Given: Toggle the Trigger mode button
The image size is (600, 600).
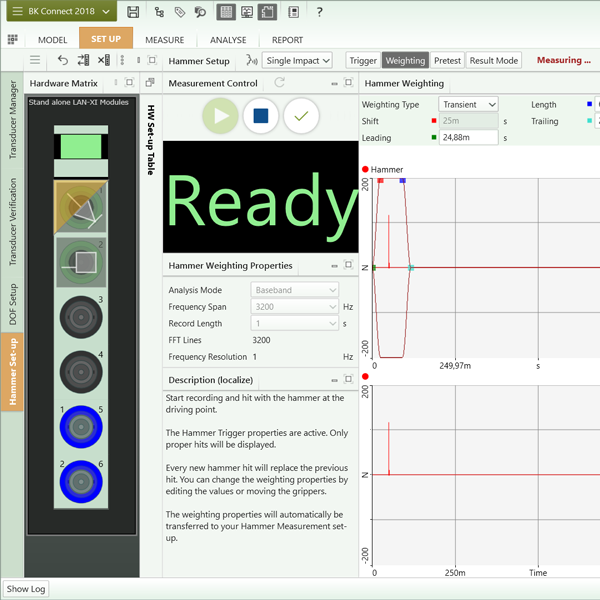Looking at the screenshot, I should [x=362, y=60].
